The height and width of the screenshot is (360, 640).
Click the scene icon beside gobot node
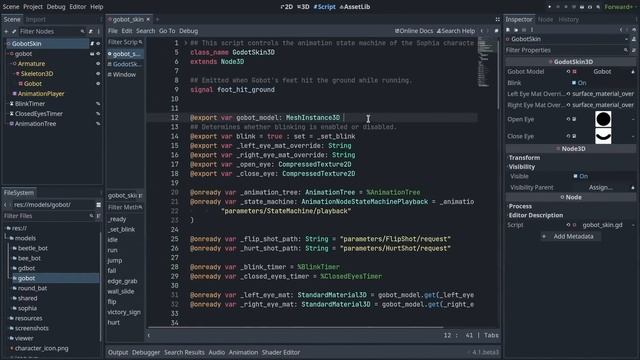pyautogui.click(x=92, y=54)
